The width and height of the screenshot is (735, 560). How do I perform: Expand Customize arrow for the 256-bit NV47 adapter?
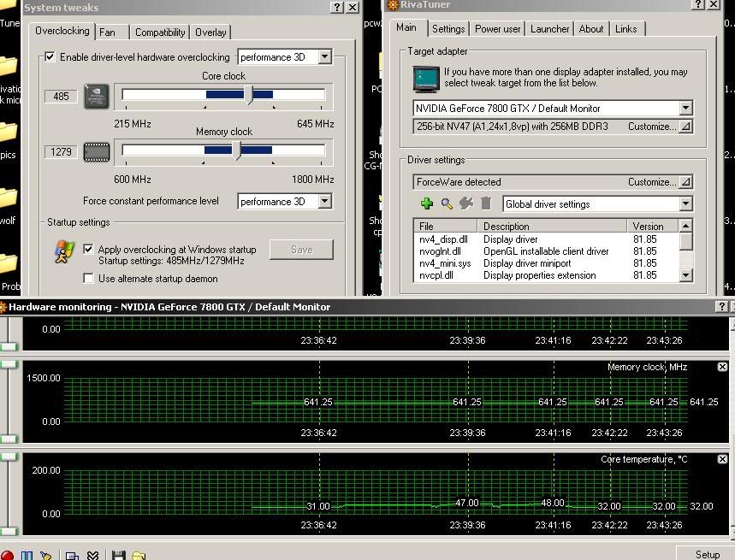pos(685,127)
